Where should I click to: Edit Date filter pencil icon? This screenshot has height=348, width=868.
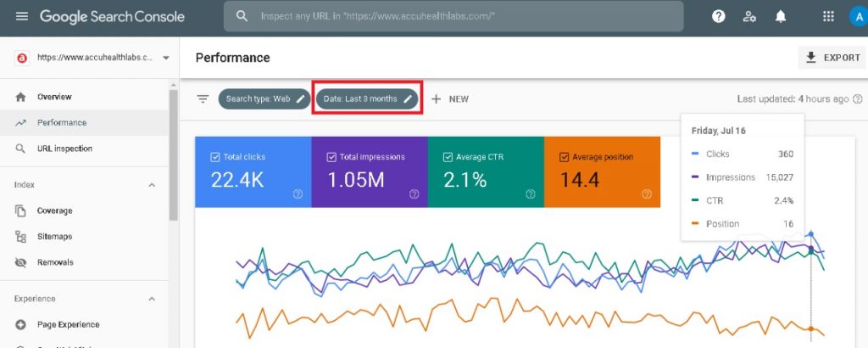tap(408, 99)
